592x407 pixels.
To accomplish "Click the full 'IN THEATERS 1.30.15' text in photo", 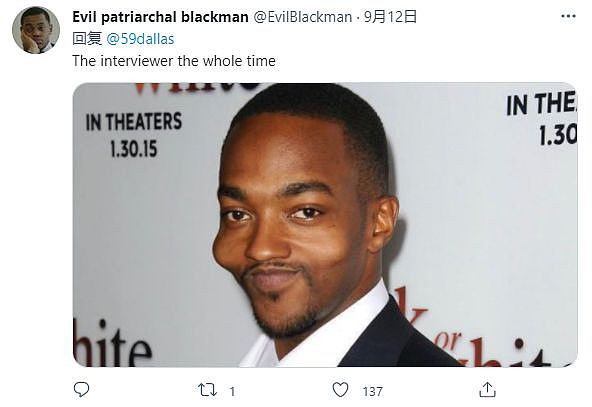I will (x=134, y=135).
